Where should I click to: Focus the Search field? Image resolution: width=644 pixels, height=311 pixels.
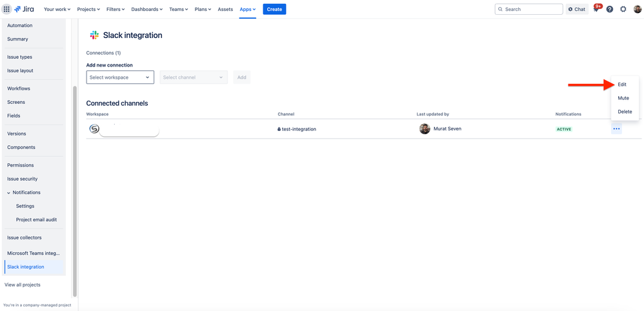tap(528, 9)
